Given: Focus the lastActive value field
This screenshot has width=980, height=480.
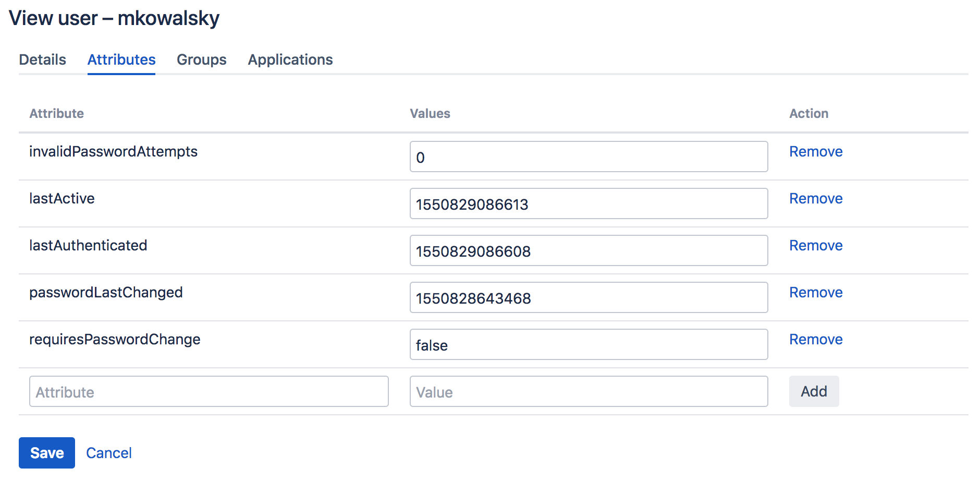Looking at the screenshot, I should [x=588, y=204].
